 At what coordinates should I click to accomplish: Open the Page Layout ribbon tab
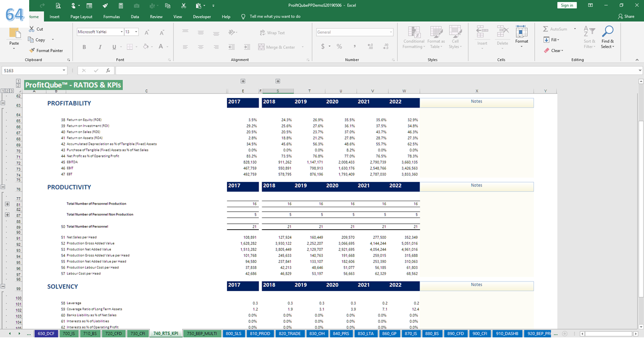(81, 17)
